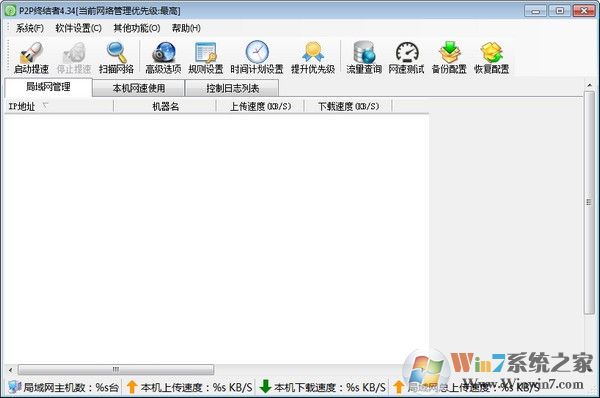This screenshot has width=600, height=398.
Task: Sort by 下载速度 (KB/S) column
Action: point(348,106)
